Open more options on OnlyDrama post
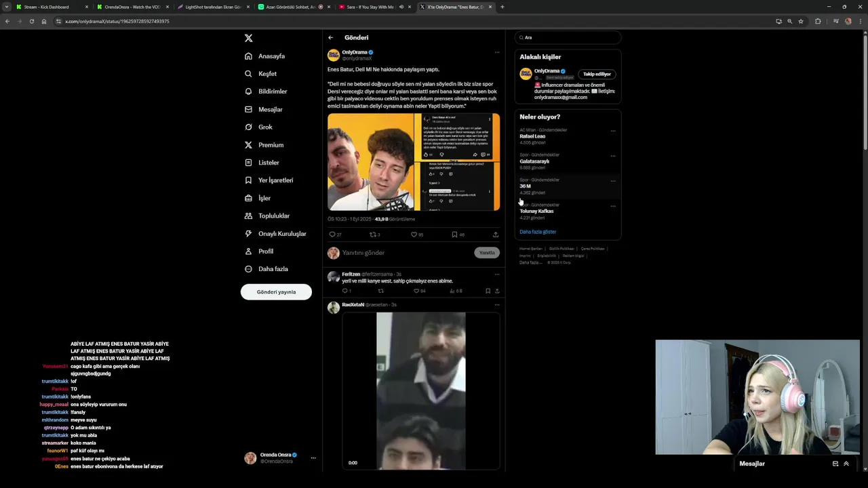 (x=496, y=52)
